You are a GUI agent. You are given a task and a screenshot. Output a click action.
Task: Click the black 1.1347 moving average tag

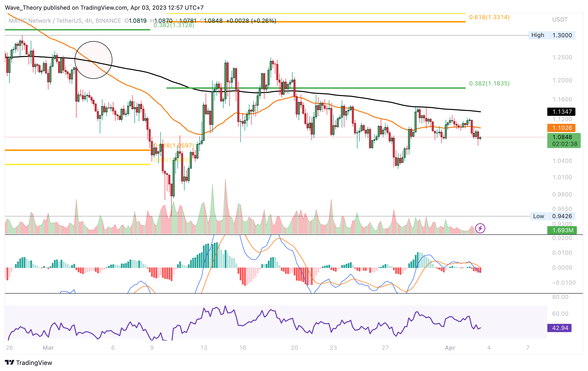pos(561,112)
